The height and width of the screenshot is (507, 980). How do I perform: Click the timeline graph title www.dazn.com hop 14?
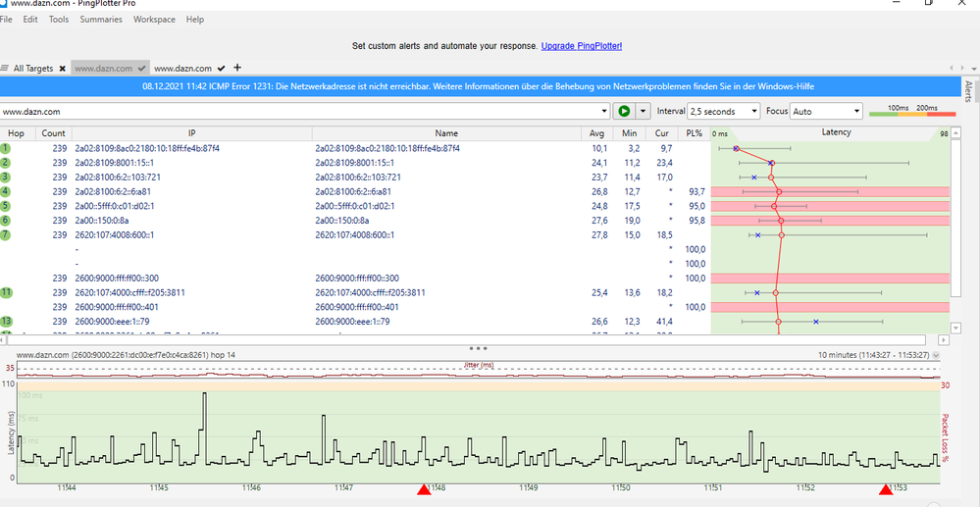126,354
